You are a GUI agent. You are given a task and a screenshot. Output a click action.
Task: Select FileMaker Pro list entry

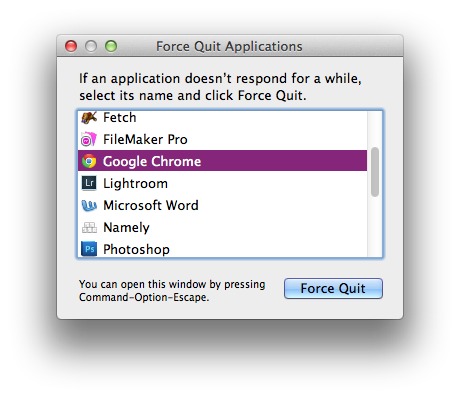[x=223, y=139]
